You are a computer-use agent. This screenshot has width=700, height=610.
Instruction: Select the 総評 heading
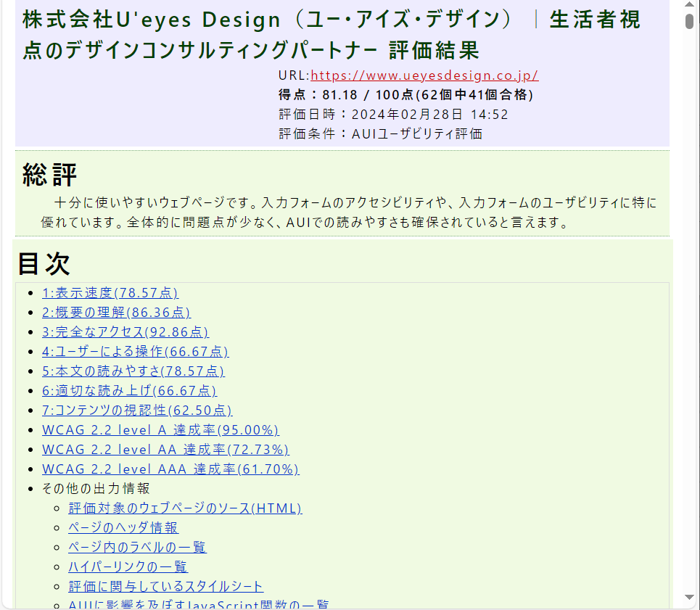pos(49,175)
